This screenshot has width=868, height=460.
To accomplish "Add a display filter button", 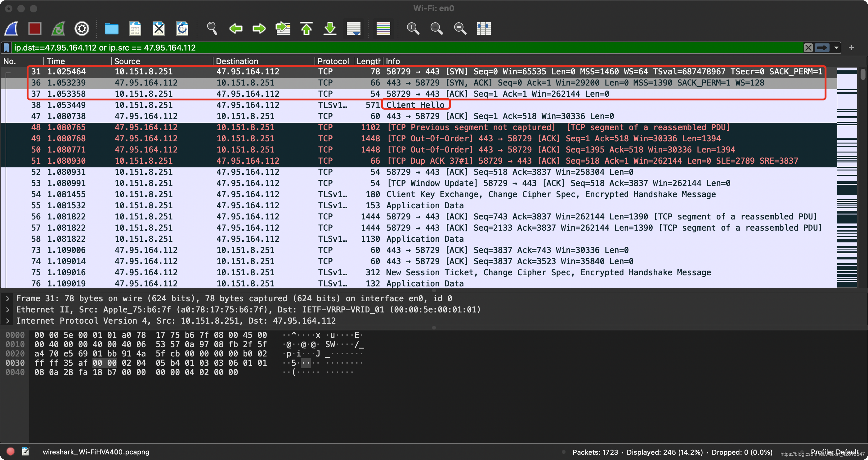I will pyautogui.click(x=851, y=48).
